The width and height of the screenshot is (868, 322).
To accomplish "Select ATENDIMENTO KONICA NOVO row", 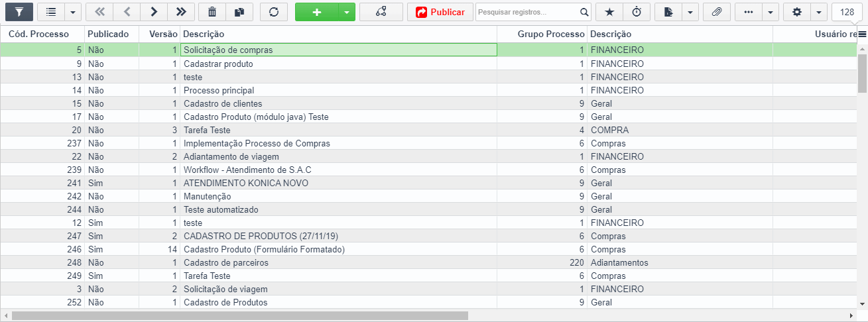I will [x=428, y=183].
